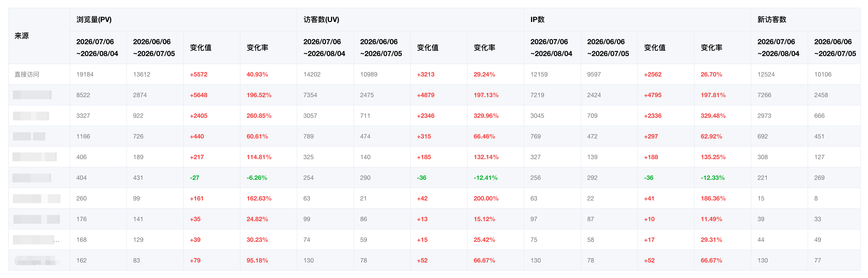Click the IP数 group header
Viewport: 868px width, 278px height.
[x=537, y=20]
